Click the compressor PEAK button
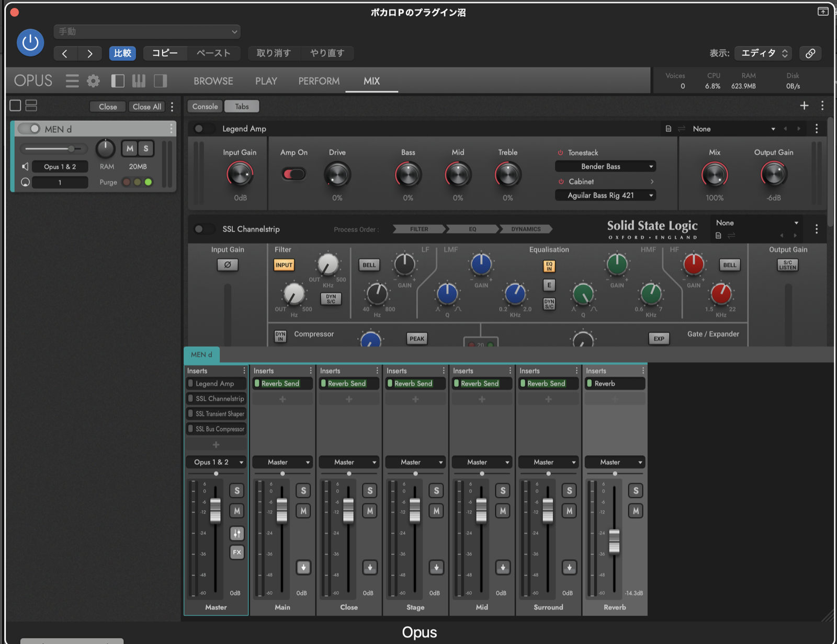The width and height of the screenshot is (837, 644). pyautogui.click(x=417, y=339)
